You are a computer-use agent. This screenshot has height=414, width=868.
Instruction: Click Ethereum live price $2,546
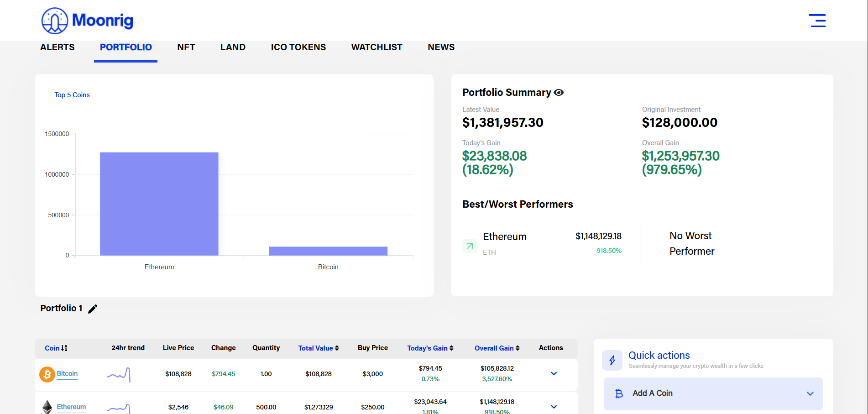click(x=178, y=407)
